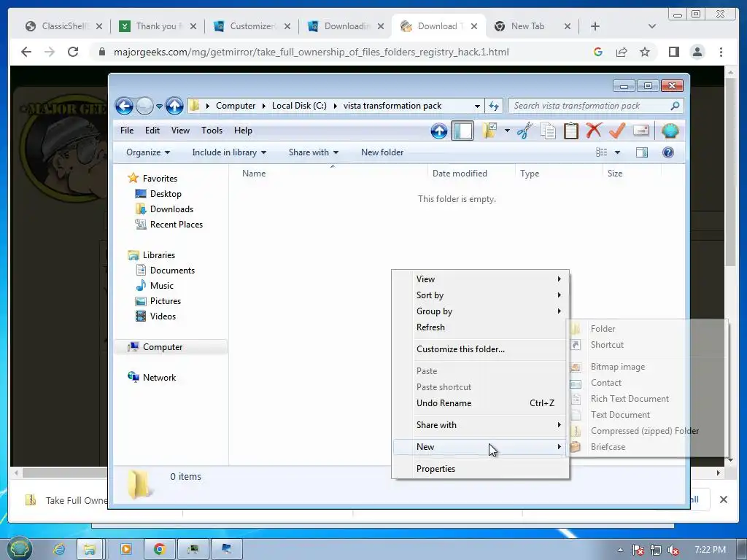Image resolution: width=747 pixels, height=560 pixels.
Task: Click the address bar Refresh button
Action: click(494, 106)
